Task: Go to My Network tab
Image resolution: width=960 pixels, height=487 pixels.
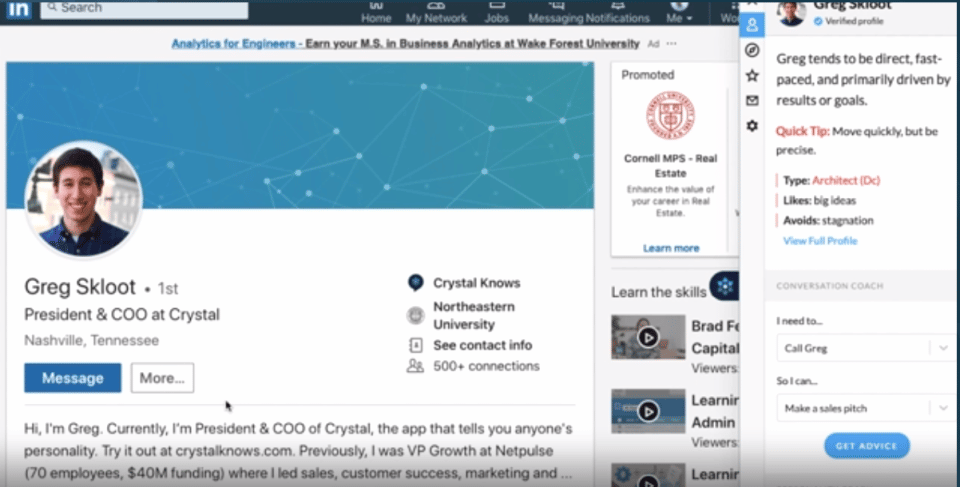Action: tap(436, 12)
